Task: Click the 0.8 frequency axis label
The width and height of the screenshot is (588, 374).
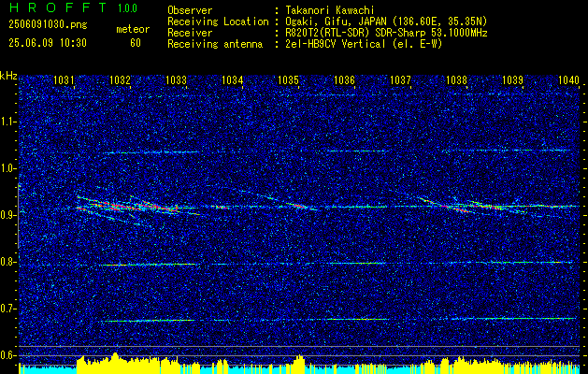Action: point(8,262)
